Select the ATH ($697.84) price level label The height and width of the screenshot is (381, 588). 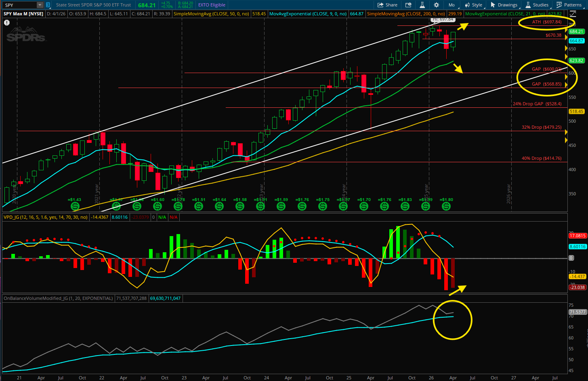[x=546, y=22]
